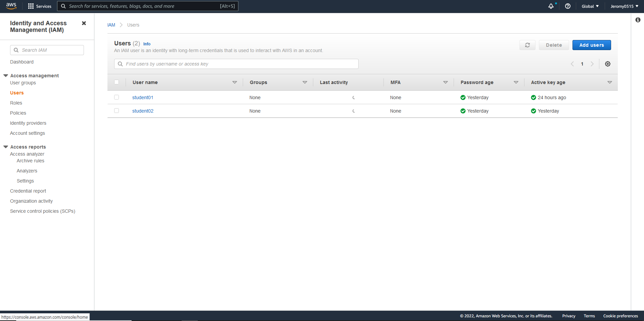Click the green check beside 24 hours ago

(534, 97)
